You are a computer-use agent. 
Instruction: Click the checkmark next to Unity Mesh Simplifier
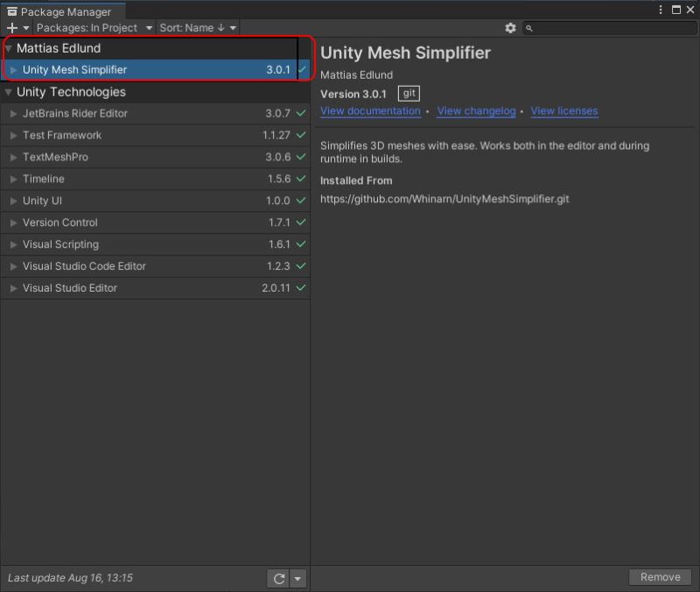tap(304, 70)
